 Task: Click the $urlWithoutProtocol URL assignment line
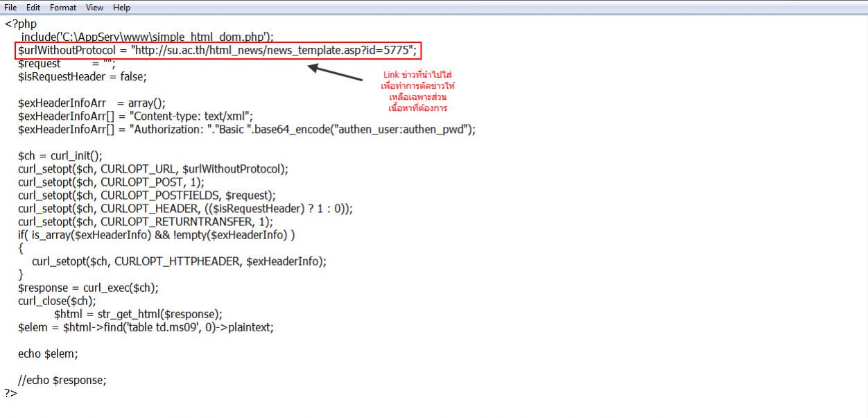pos(218,51)
